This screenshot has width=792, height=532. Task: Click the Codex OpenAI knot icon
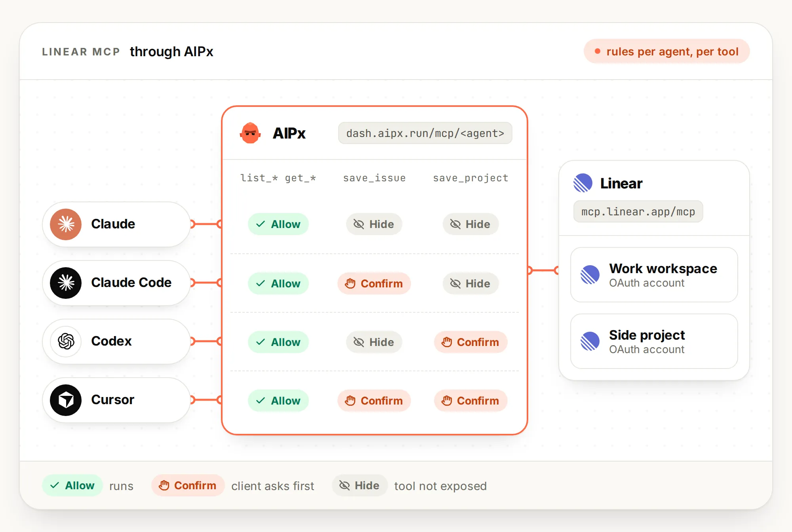point(66,342)
